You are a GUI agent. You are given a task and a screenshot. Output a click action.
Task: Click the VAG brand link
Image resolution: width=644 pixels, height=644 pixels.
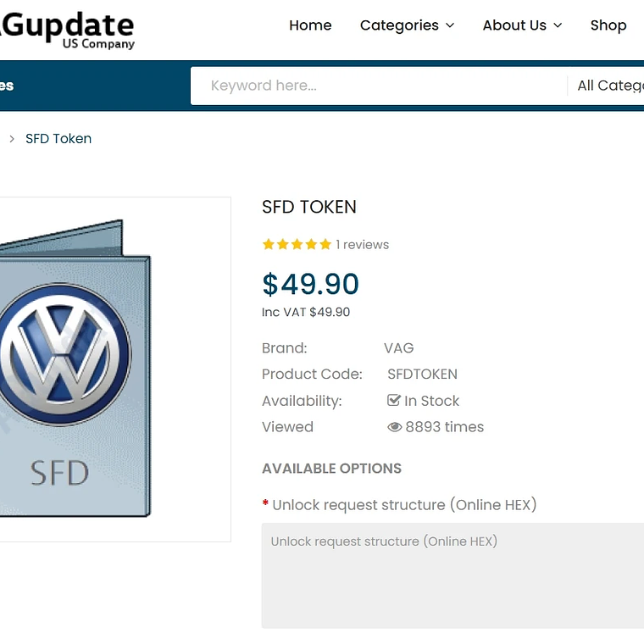[x=398, y=348]
